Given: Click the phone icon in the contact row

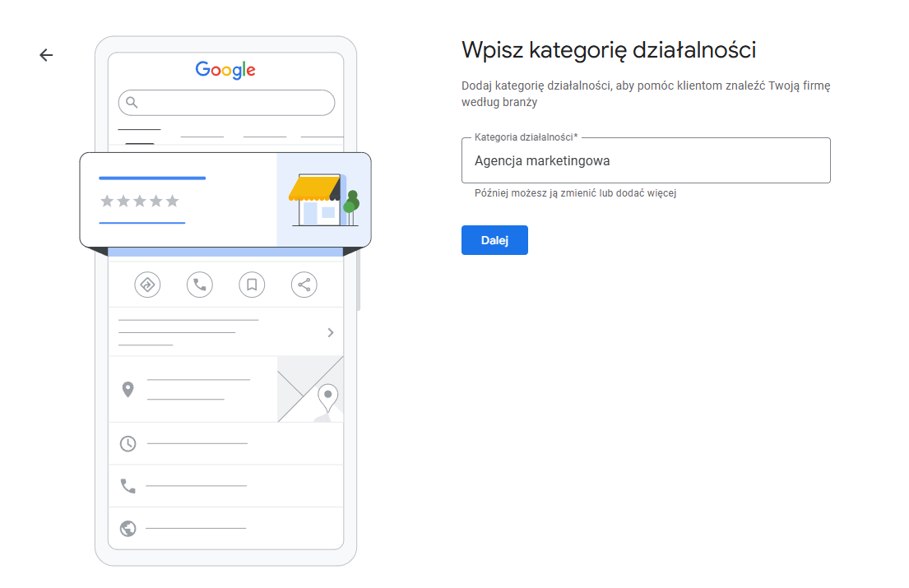Looking at the screenshot, I should [128, 485].
